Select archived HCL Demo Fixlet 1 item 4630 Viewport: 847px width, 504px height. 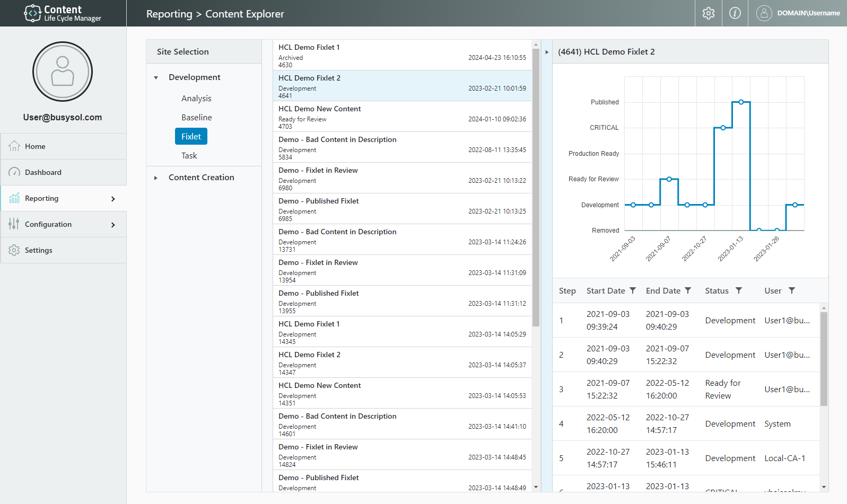pos(402,55)
